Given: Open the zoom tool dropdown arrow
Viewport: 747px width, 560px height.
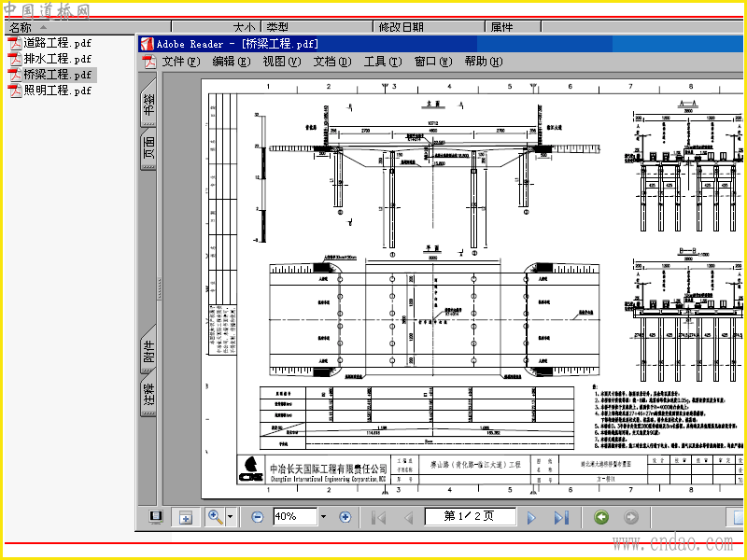Looking at the screenshot, I should 230,517.
